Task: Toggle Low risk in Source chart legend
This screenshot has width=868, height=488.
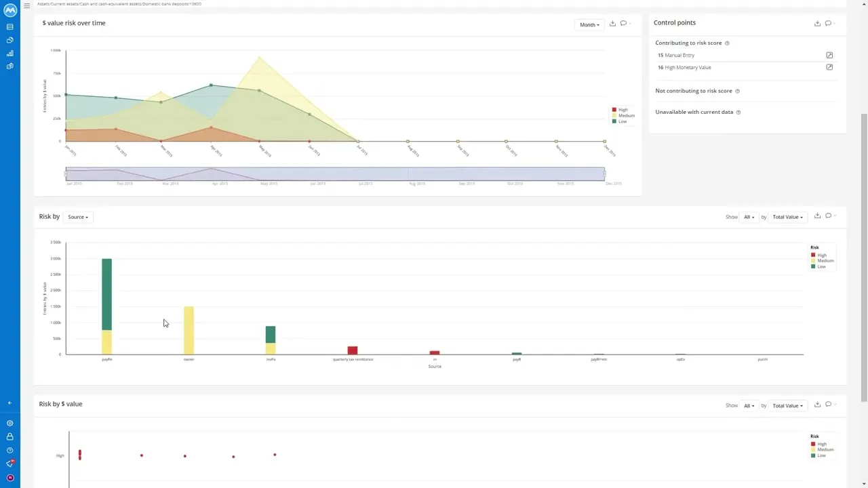Action: (x=818, y=266)
